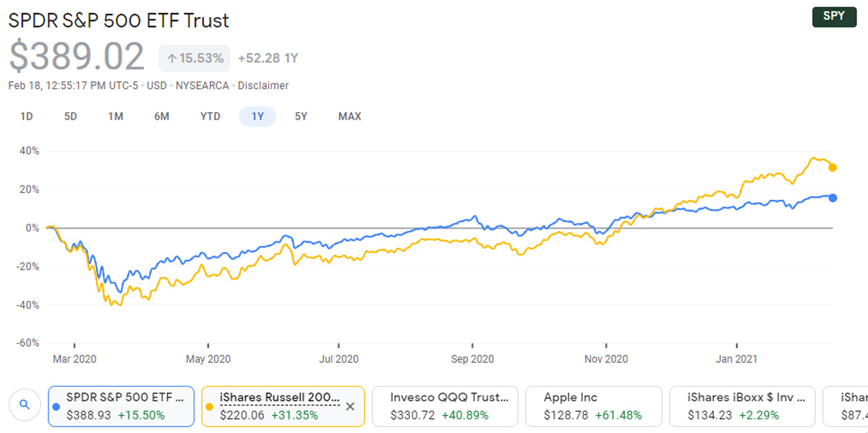Click the yellow dot on iShares Russell chip

(x=210, y=406)
